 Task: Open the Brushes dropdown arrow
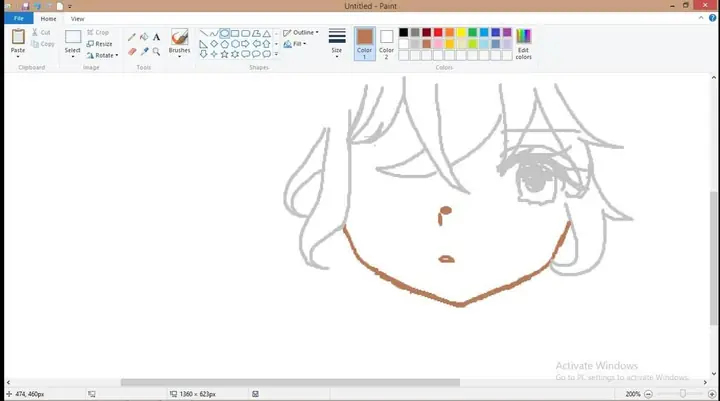[180, 56]
